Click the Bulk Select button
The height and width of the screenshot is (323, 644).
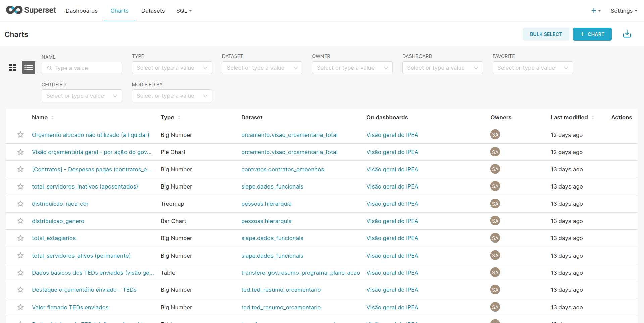pyautogui.click(x=546, y=34)
